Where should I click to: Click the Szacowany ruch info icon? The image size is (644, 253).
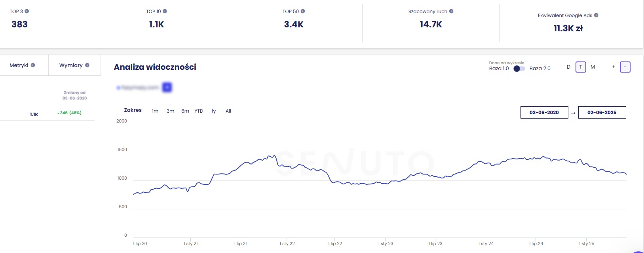(x=452, y=11)
